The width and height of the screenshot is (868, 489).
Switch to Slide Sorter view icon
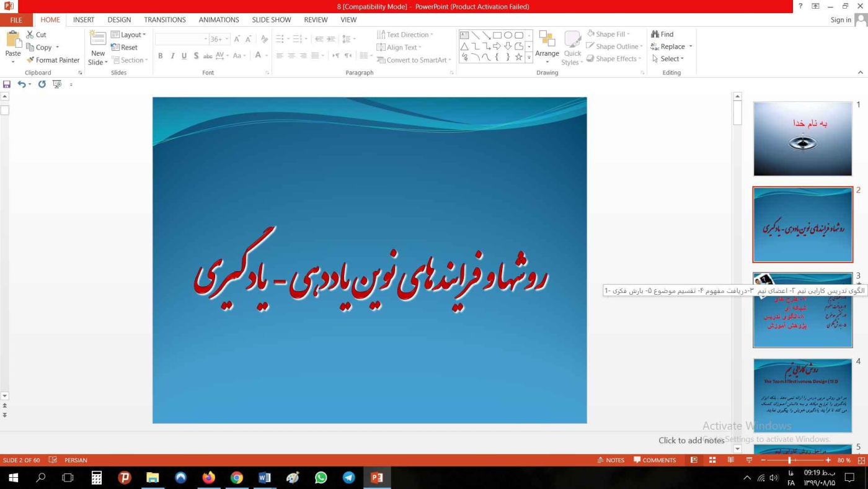click(712, 460)
